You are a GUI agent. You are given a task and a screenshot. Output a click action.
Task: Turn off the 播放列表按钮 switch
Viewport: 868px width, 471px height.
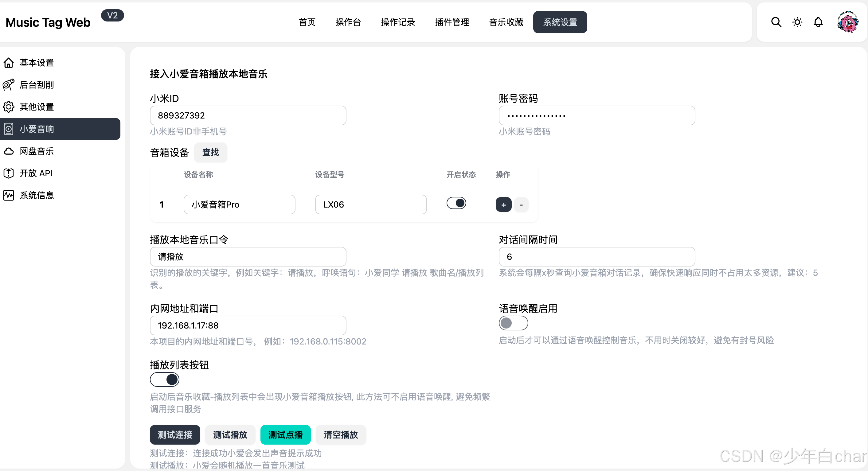pyautogui.click(x=164, y=380)
